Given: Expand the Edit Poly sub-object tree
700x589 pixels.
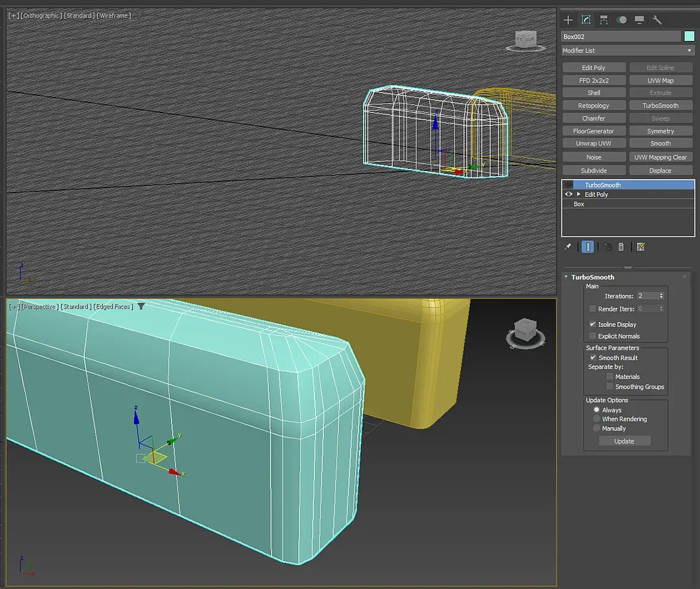Looking at the screenshot, I should coord(579,195).
